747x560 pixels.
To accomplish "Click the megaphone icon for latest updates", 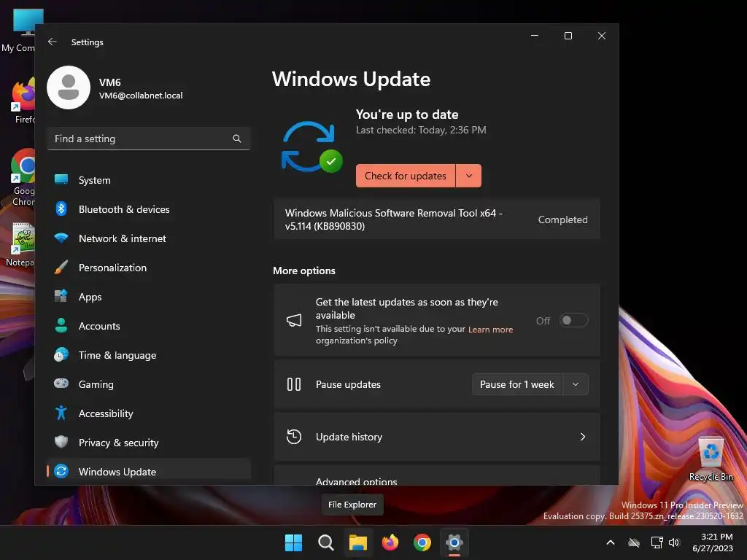I will (x=294, y=321).
